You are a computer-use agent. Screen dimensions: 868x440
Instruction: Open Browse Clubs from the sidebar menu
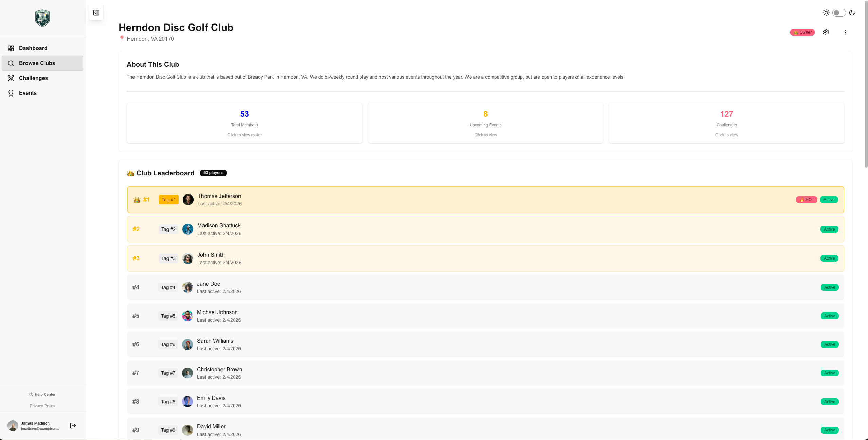coord(37,63)
